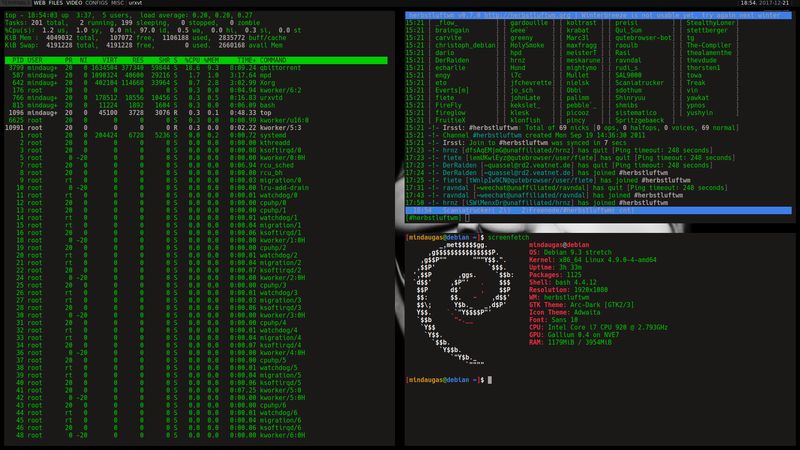Click the urxvt window title in panel
The height and width of the screenshot is (450, 800).
135,3
